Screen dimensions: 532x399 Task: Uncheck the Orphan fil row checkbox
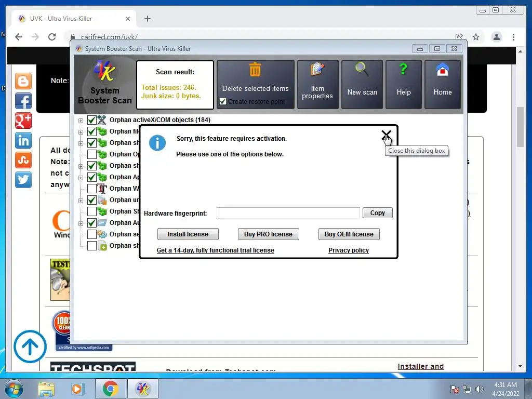[91, 131]
